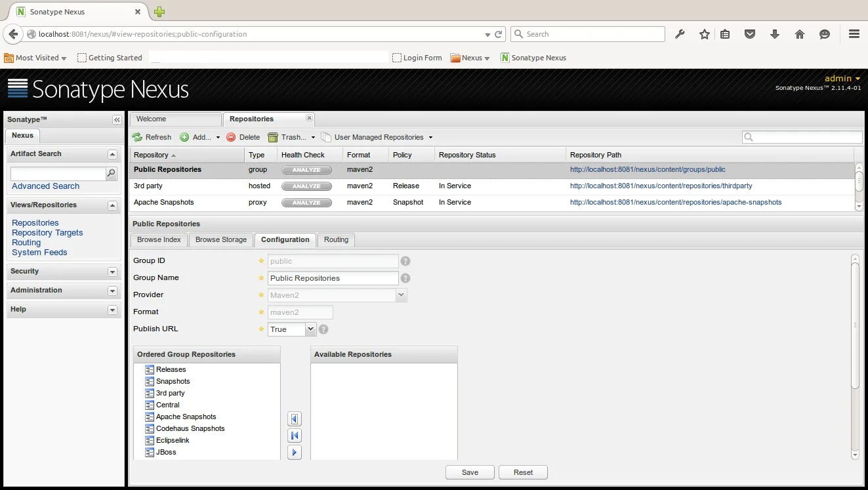
Task: Open downloads arrow icon in browser toolbar
Action: [x=775, y=34]
